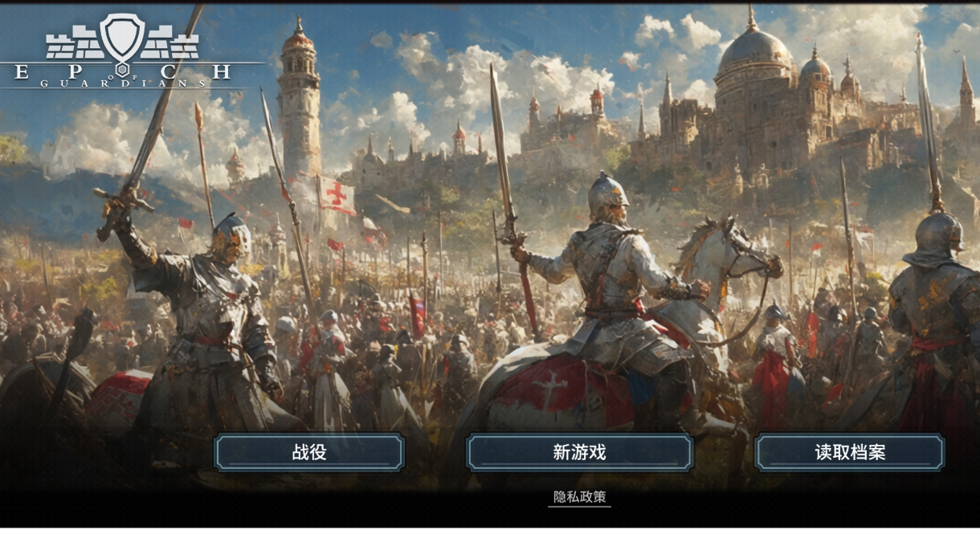980x550 pixels.
Task: Open the 隐私政策 privacy policy link
Action: (579, 497)
